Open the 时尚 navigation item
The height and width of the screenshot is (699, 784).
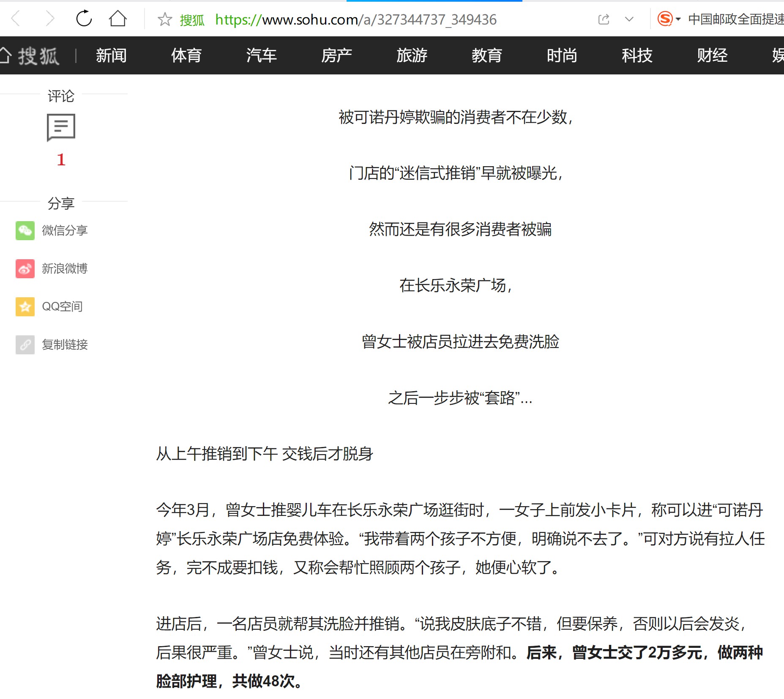tap(562, 55)
